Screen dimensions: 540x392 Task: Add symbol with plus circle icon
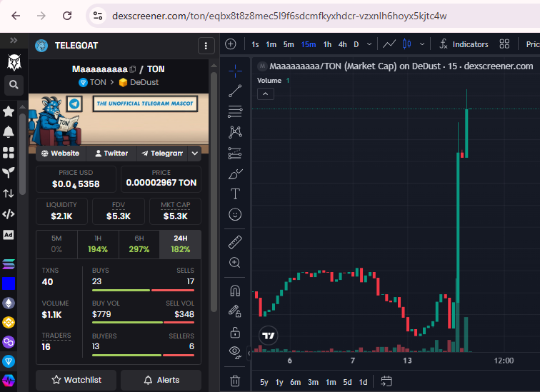pyautogui.click(x=231, y=44)
